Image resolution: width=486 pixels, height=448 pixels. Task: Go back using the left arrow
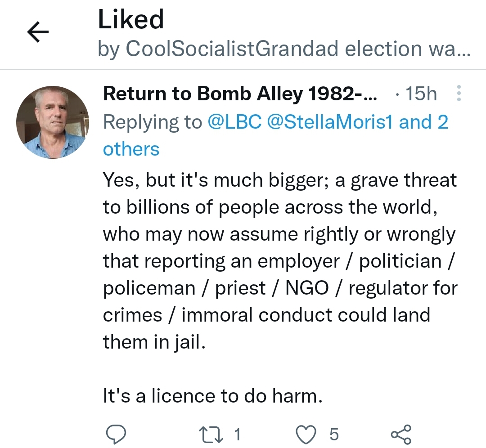point(38,33)
